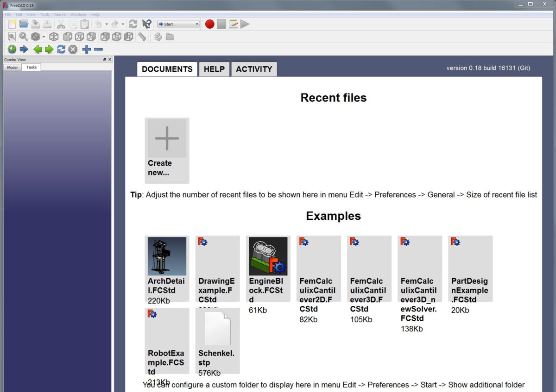Select the Model tab in Combo View
Image resolution: width=556 pixels, height=392 pixels.
[12, 67]
